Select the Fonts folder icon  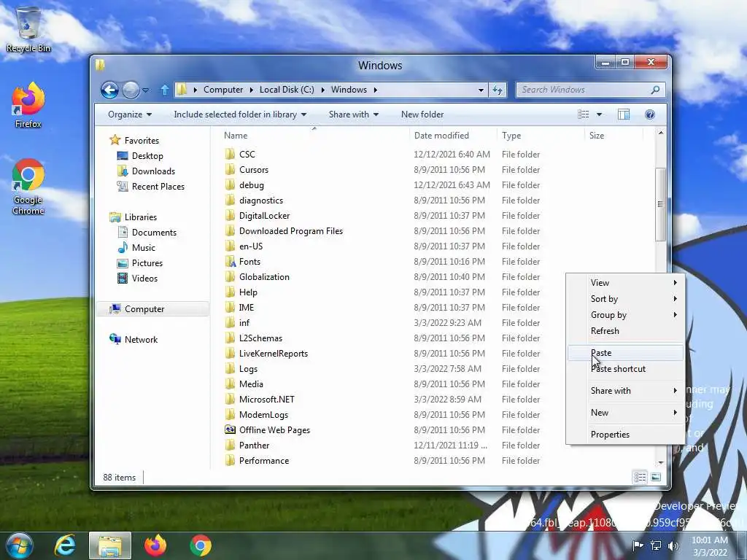pos(230,262)
